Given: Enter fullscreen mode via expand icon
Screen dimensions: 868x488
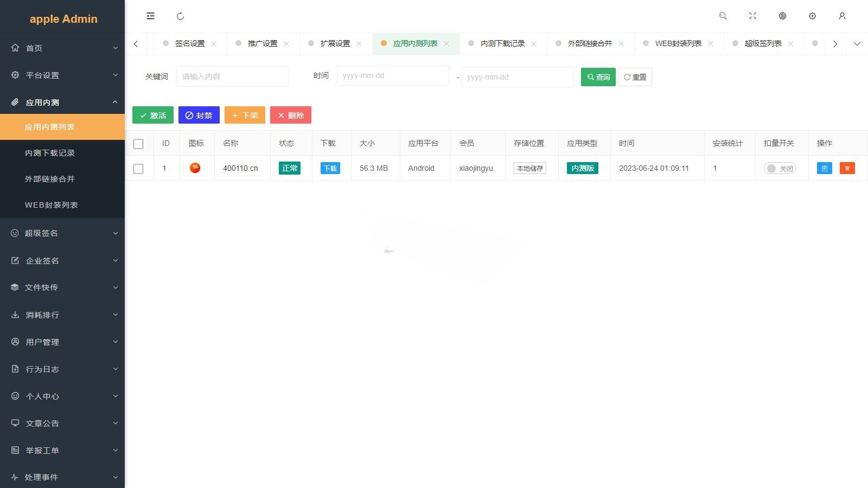Looking at the screenshot, I should tap(752, 16).
